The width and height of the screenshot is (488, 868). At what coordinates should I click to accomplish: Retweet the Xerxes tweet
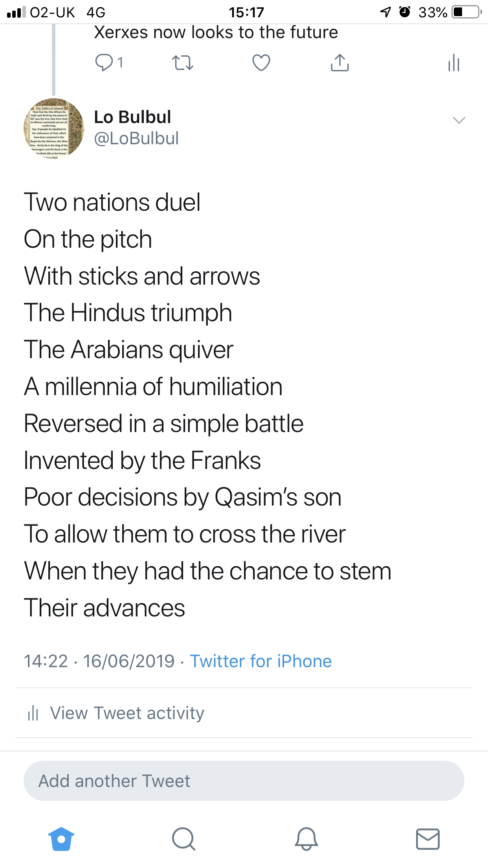tap(183, 63)
